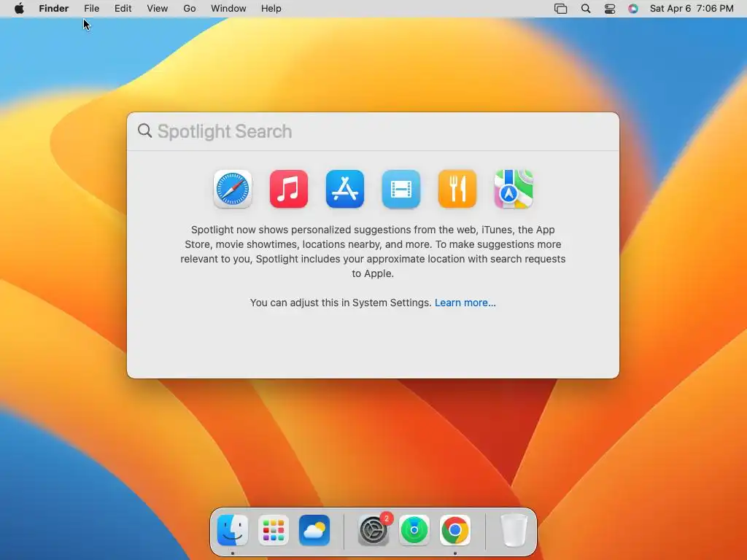Open Finder from the Dock
This screenshot has width=747, height=560.
pyautogui.click(x=233, y=530)
